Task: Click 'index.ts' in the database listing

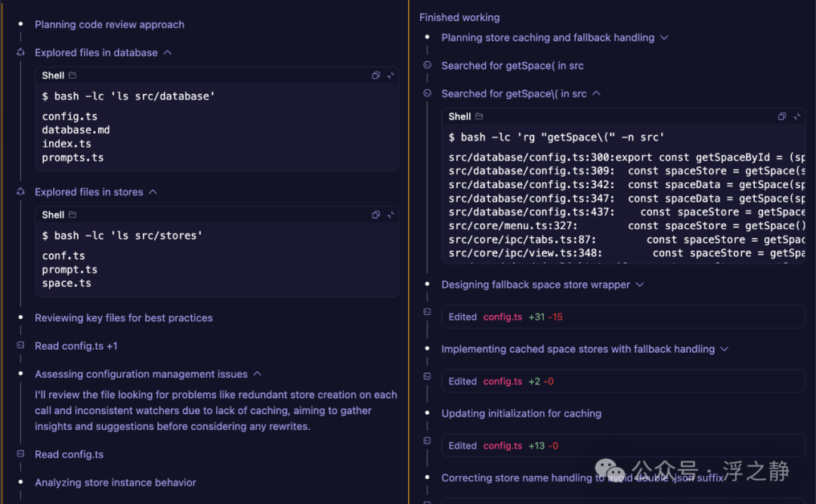Action: click(66, 144)
